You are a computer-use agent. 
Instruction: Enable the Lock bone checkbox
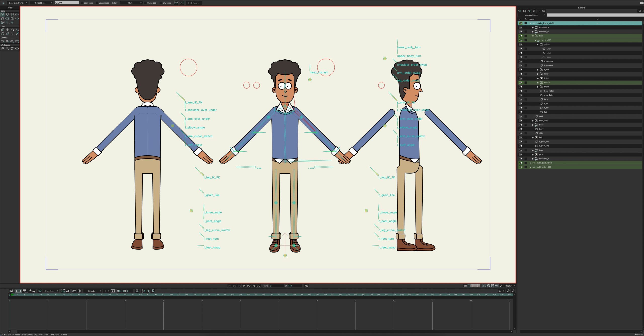tap(82, 3)
